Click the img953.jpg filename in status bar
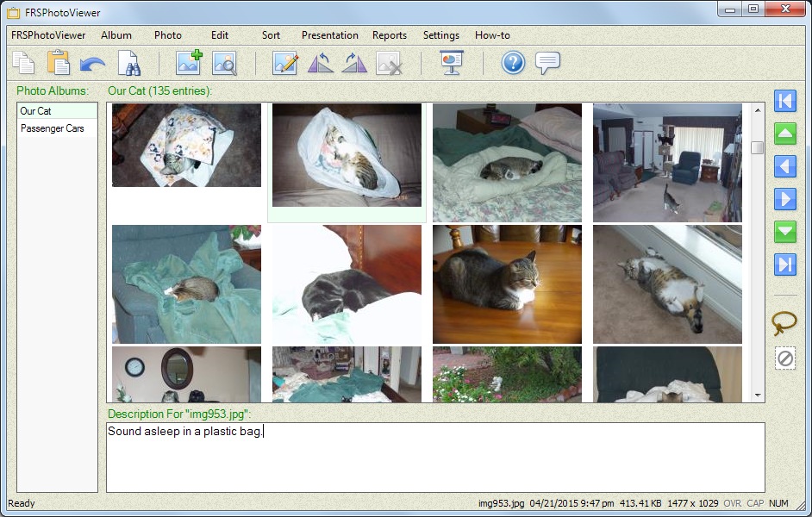Viewport: 812px width, 517px height. [501, 503]
